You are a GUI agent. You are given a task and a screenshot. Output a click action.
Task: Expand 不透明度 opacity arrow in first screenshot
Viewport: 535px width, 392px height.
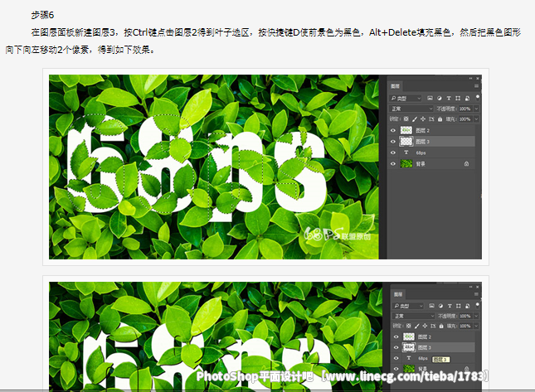[476, 109]
